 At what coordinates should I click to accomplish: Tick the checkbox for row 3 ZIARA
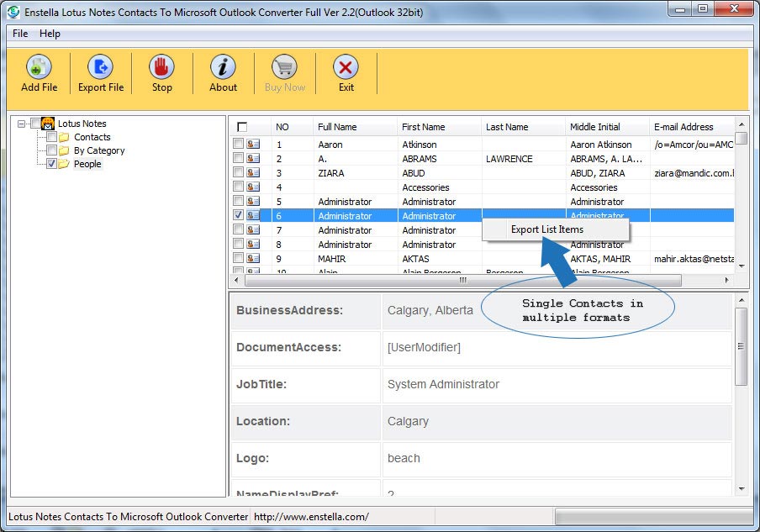click(239, 173)
